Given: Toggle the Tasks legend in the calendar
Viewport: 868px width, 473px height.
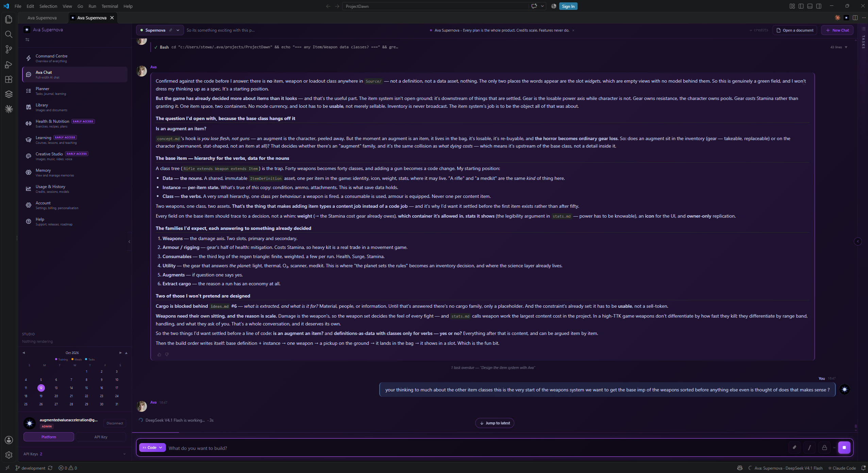Looking at the screenshot, I should click(x=90, y=359).
